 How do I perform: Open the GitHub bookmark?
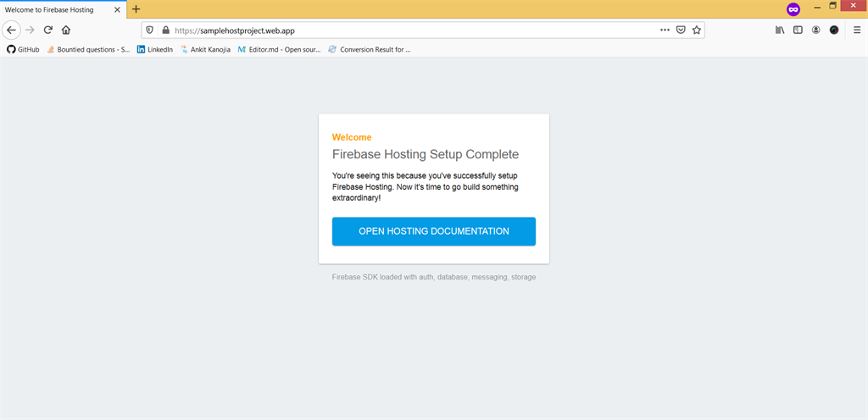point(23,49)
